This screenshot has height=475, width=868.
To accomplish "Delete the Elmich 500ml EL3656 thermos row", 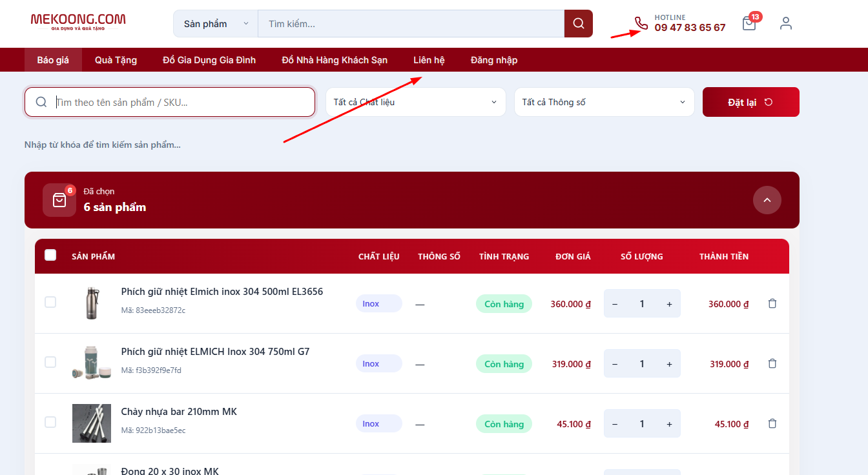I will [772, 303].
